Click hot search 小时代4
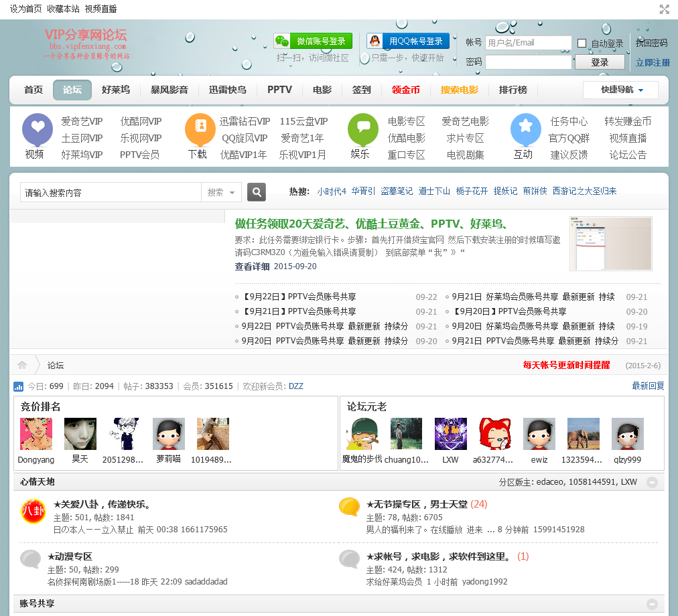 [x=332, y=191]
